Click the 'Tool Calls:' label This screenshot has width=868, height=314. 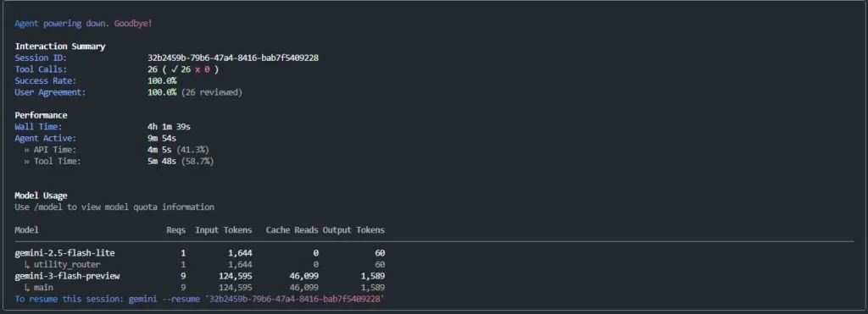pyautogui.click(x=41, y=69)
